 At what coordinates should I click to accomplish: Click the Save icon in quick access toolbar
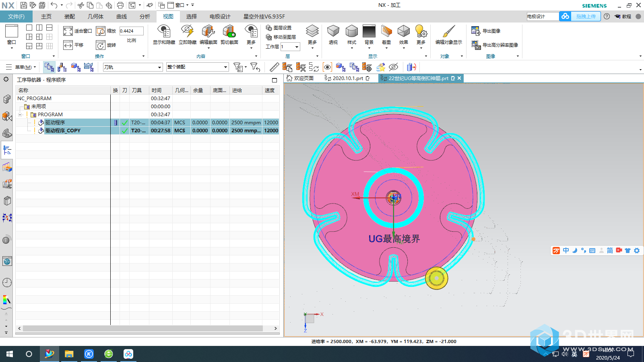point(24,5)
